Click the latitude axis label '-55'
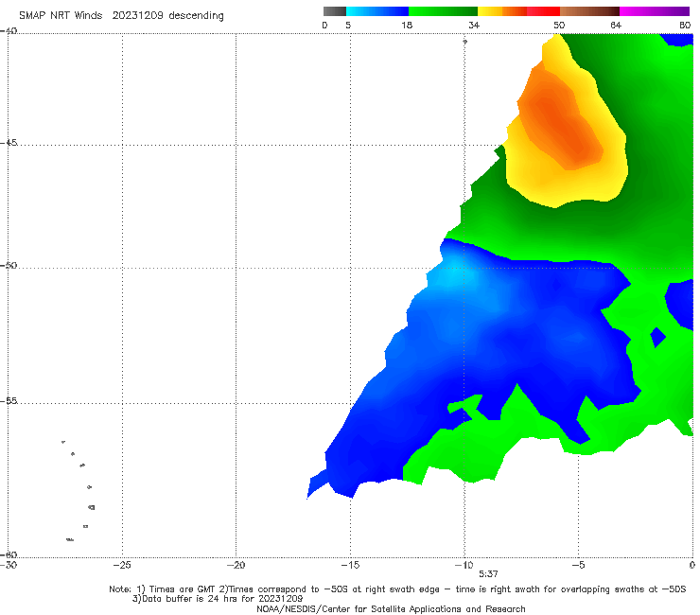Image resolution: width=700 pixels, height=615 pixels. [9, 401]
